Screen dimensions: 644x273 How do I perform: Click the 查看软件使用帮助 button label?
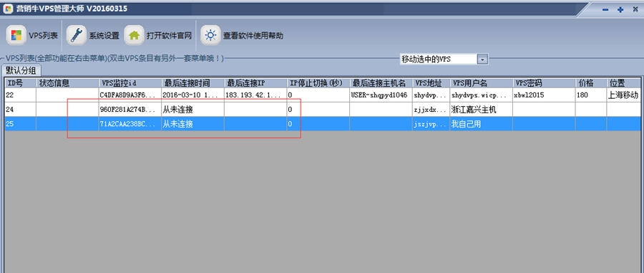[253, 36]
